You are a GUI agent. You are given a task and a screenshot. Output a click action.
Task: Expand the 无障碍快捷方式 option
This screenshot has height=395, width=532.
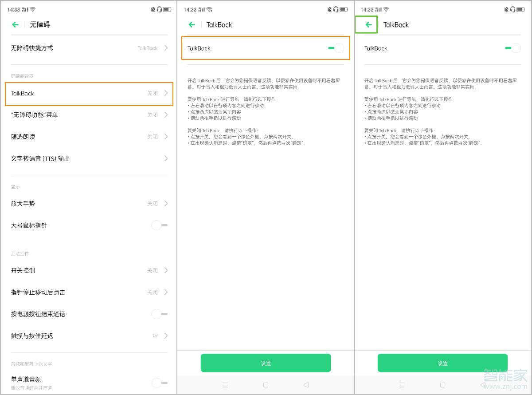click(89, 48)
